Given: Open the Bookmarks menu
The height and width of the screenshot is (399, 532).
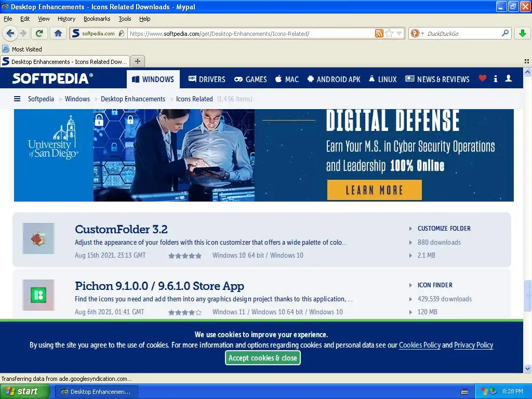Looking at the screenshot, I should [97, 19].
